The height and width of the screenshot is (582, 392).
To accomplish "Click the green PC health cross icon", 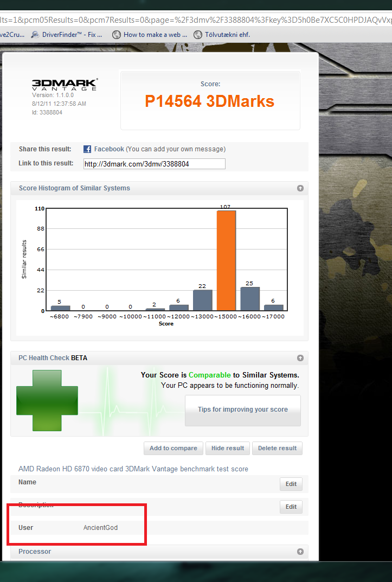I will click(x=47, y=401).
